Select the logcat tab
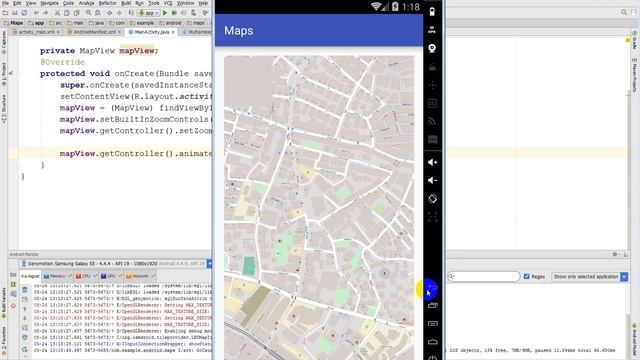This screenshot has width=640, height=360. [31, 276]
